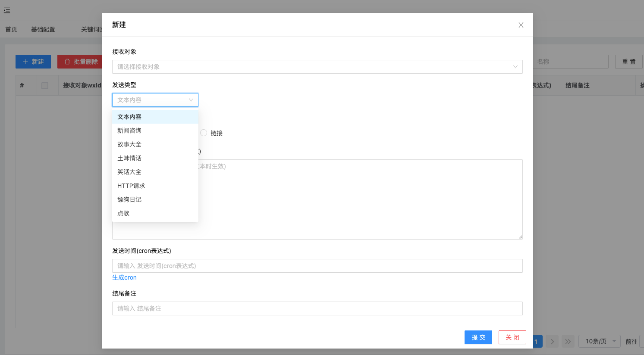The width and height of the screenshot is (644, 355).
Task: Click the sidebar collapse menu icon
Action: coord(7,10)
